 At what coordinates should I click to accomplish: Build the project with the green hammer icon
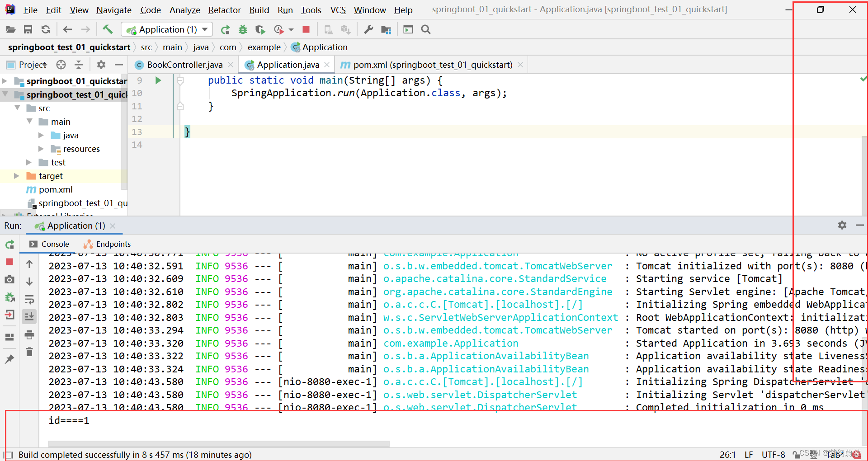pos(108,29)
